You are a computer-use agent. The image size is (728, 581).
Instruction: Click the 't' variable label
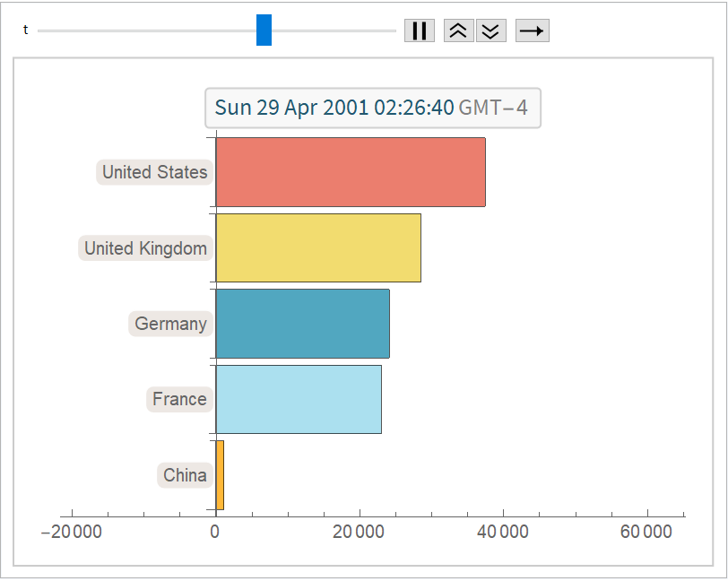[x=25, y=30]
